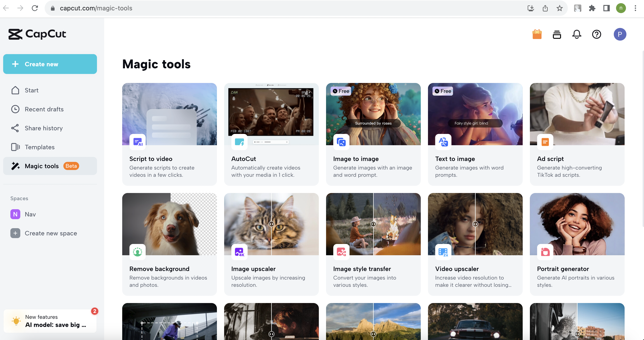Click the stacked layers icon in header

tap(557, 34)
